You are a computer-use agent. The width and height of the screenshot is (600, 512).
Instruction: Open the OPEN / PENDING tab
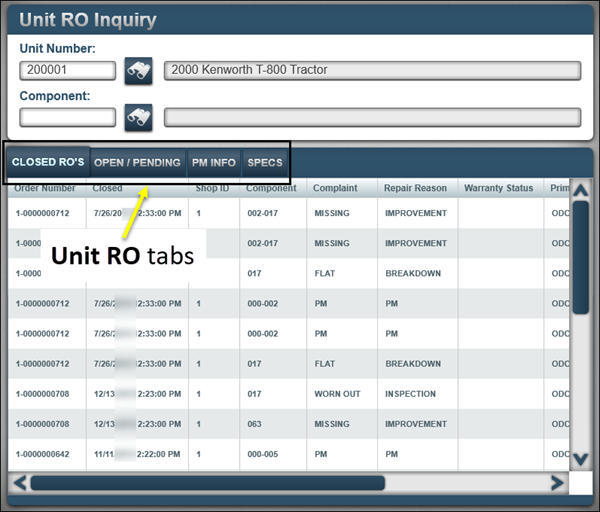pyautogui.click(x=137, y=162)
